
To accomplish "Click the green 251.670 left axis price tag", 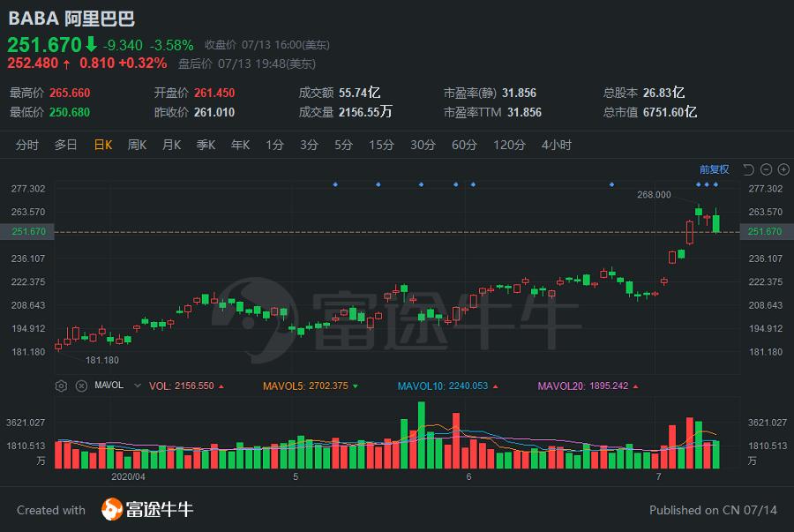I will click(x=29, y=232).
